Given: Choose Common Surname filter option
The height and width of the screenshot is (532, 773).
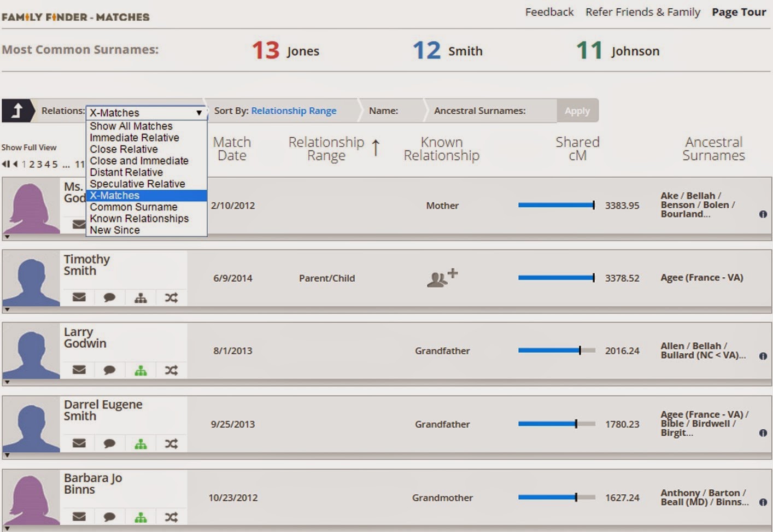Looking at the screenshot, I should point(147,207).
